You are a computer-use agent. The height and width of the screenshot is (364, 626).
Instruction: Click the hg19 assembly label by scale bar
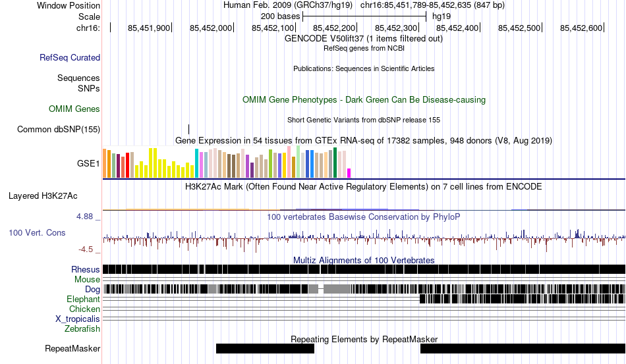coord(441,16)
